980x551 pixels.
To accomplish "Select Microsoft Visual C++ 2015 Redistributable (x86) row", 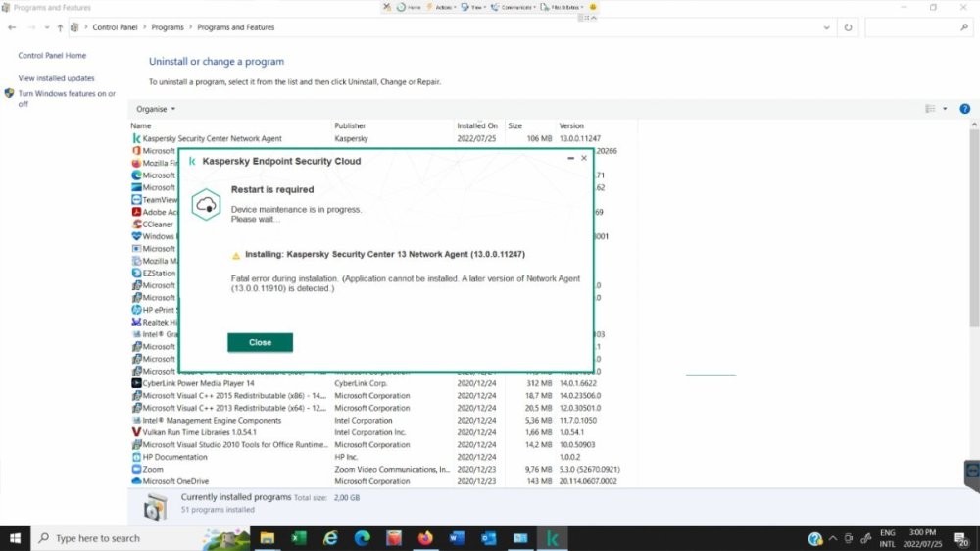I will (x=382, y=396).
